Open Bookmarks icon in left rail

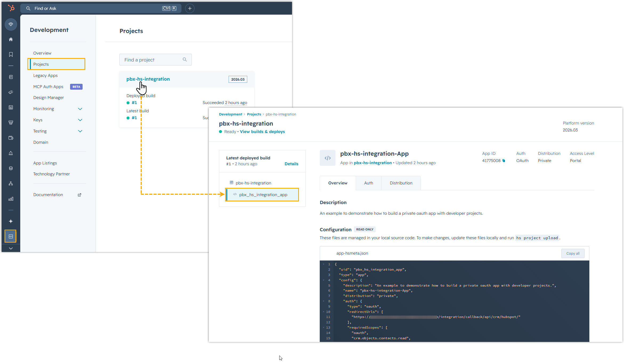tap(11, 55)
